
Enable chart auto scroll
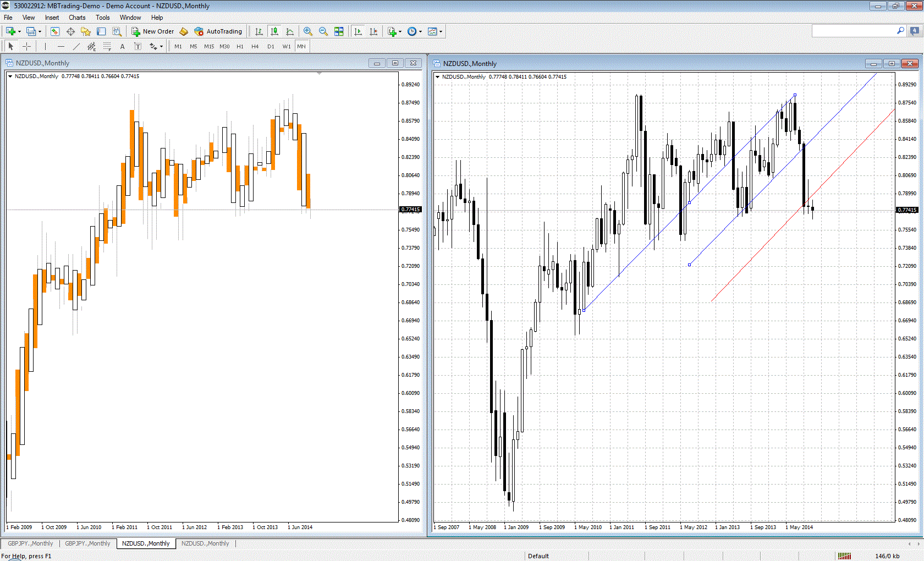(x=357, y=31)
